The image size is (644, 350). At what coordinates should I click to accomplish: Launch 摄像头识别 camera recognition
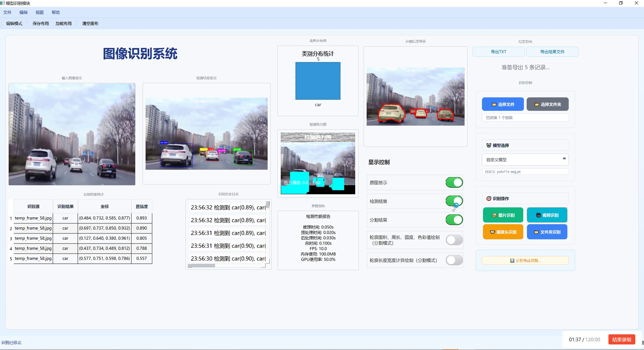pos(503,231)
